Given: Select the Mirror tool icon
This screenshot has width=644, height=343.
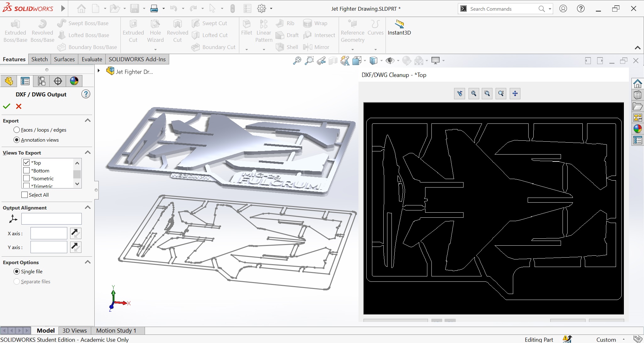Looking at the screenshot, I should pos(307,46).
